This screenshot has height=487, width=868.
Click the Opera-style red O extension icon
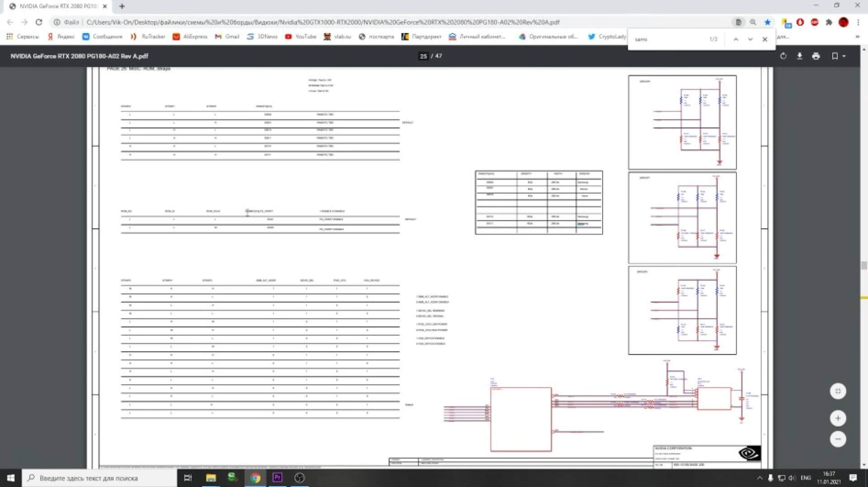click(800, 22)
